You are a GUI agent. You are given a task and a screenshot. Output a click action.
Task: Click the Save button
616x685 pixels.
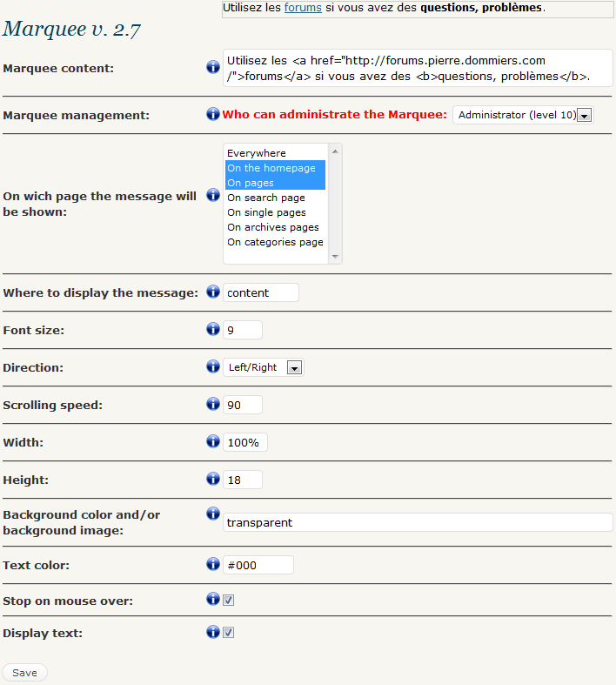click(25, 673)
